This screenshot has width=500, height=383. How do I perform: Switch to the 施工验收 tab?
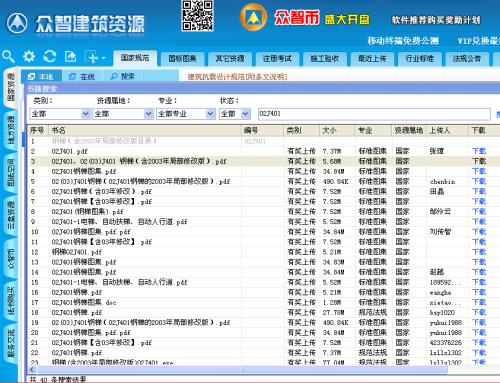[324, 59]
